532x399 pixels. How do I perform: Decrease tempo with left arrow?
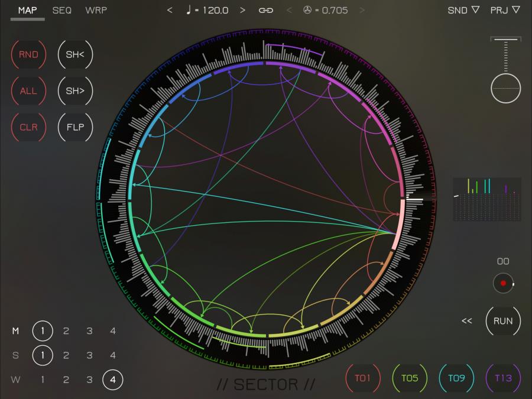(x=170, y=10)
